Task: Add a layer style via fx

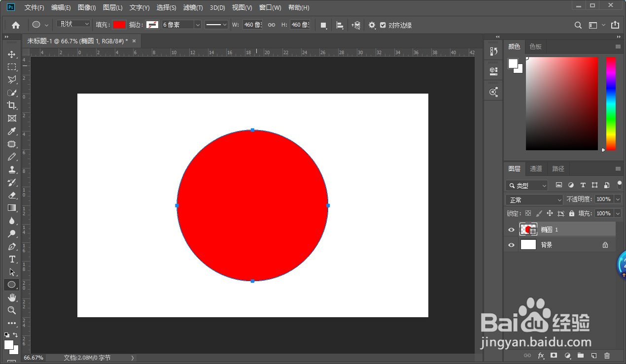Action: tap(541, 355)
